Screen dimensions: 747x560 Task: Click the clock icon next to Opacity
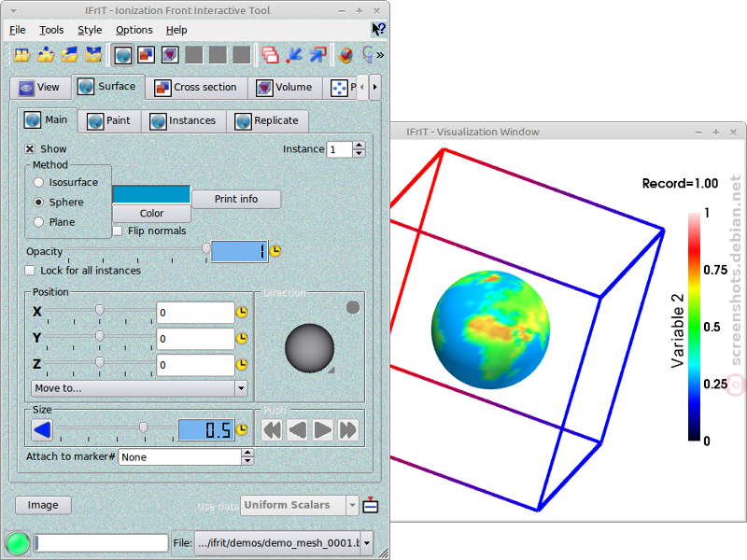click(x=275, y=250)
